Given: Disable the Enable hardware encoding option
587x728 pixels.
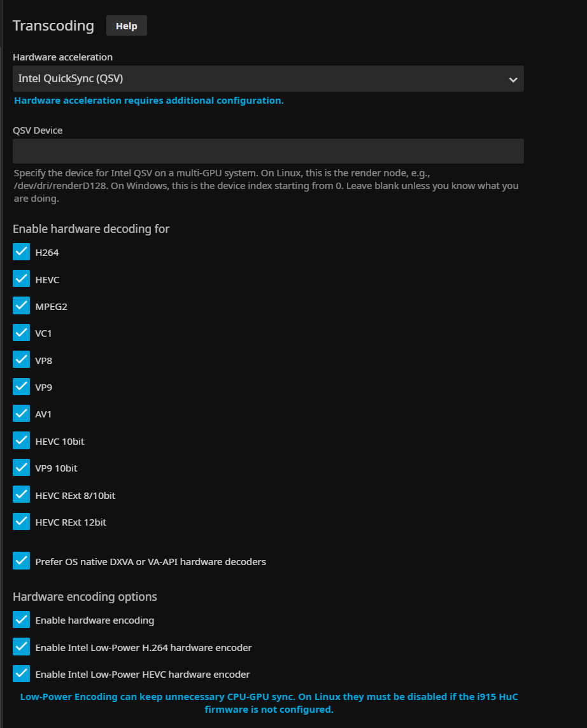Looking at the screenshot, I should coord(22,620).
